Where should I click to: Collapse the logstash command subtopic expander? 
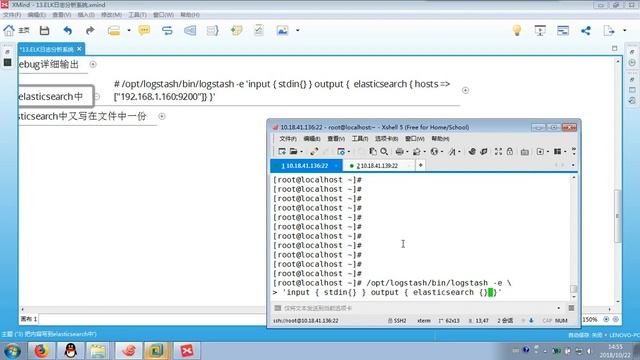[x=465, y=90]
